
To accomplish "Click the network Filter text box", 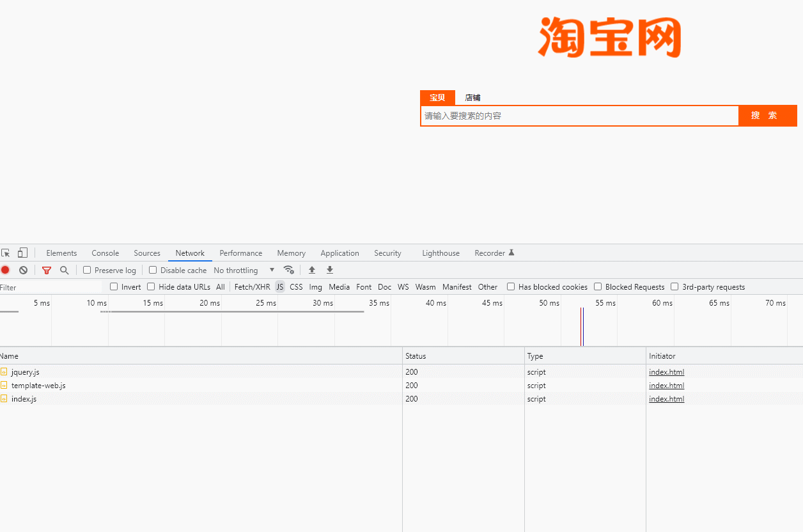I will (51, 287).
